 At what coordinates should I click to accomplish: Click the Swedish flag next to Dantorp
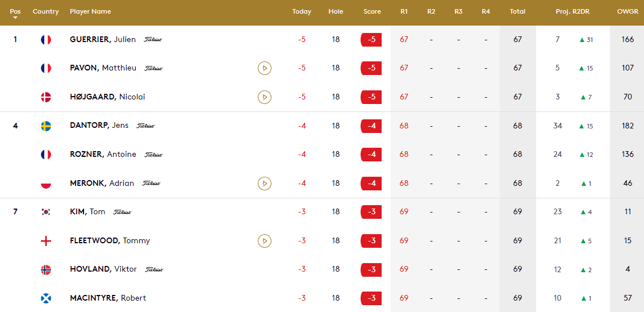[46, 126]
